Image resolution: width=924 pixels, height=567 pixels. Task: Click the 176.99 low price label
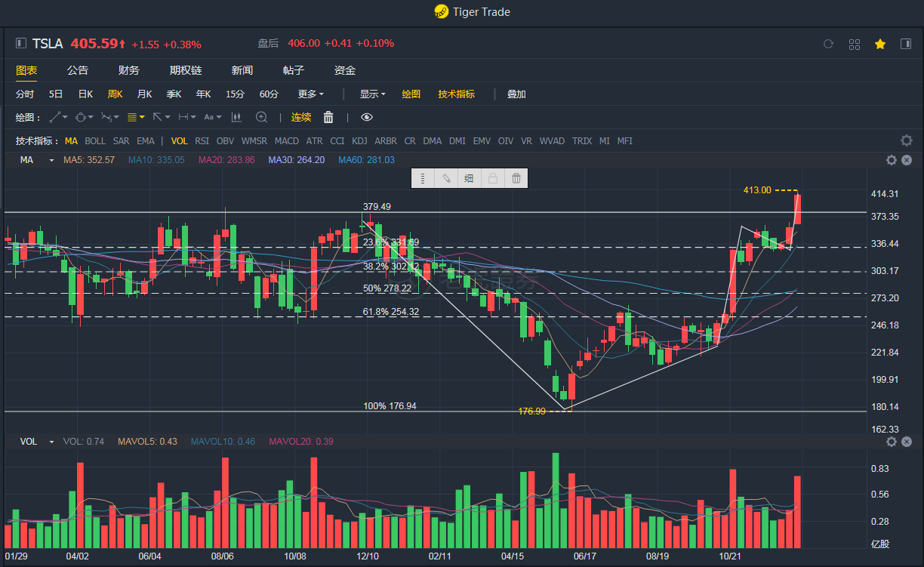tap(531, 411)
